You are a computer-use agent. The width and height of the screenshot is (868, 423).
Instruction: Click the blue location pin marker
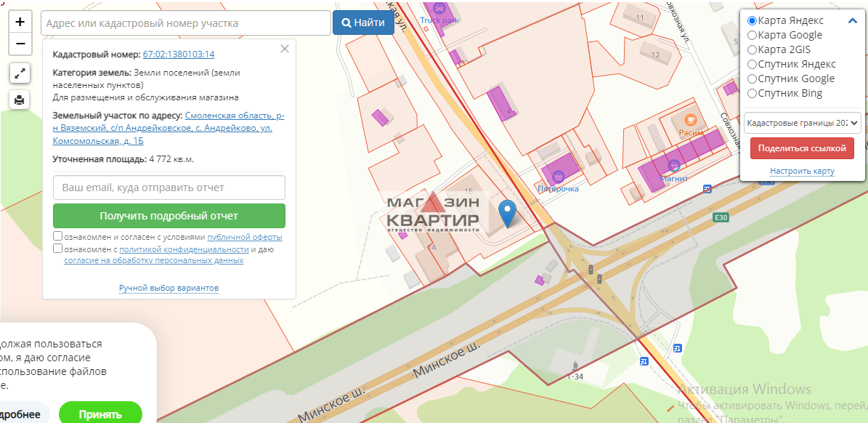coord(509,213)
